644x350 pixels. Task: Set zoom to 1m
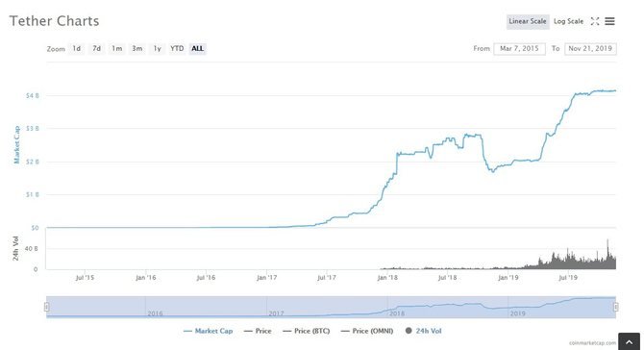point(116,48)
